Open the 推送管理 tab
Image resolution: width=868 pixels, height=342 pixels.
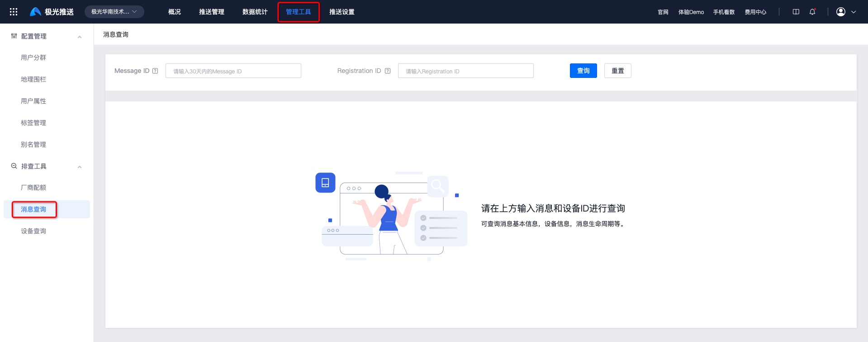point(212,12)
